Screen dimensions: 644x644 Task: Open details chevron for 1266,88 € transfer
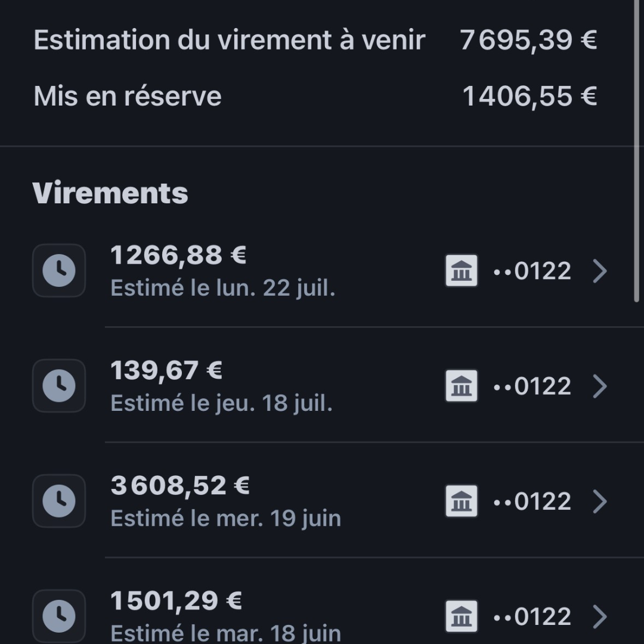coord(600,271)
